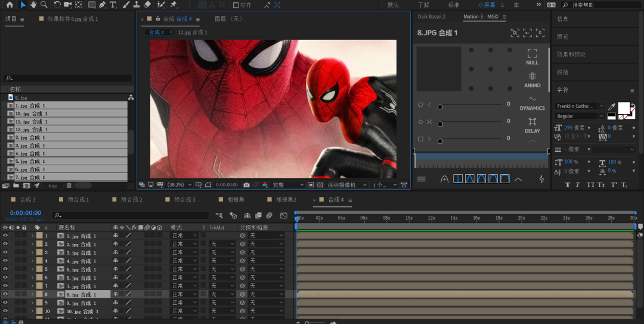Image resolution: width=644 pixels, height=324 pixels.
Task: Open parent 无 dropdown for layer 6
Action: coord(267,278)
